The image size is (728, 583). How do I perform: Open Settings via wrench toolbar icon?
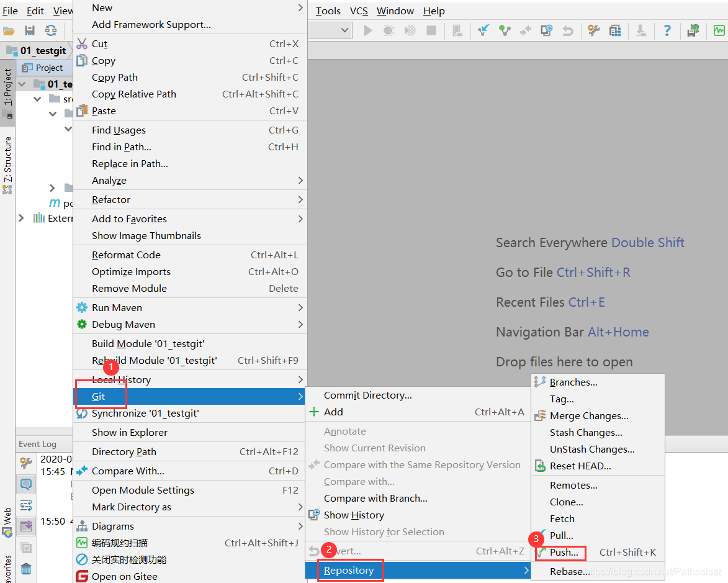[594, 30]
